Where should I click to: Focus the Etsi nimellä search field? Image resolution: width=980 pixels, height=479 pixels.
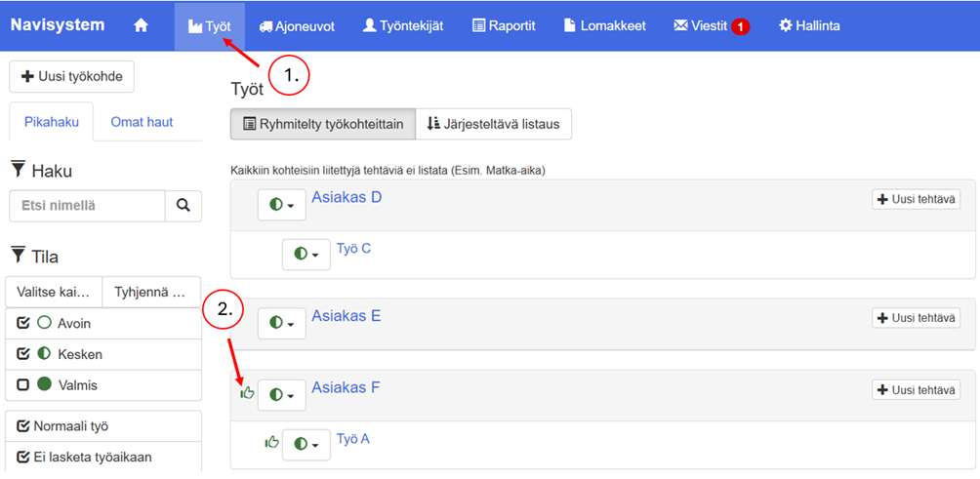click(x=87, y=206)
